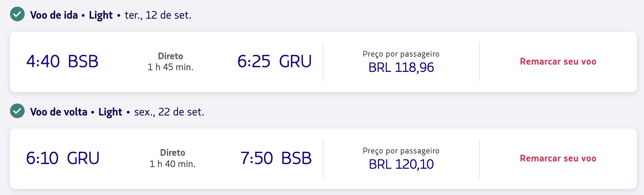Image resolution: width=644 pixels, height=195 pixels.
Task: Click the 7:50 BSB arrival time
Action: [x=276, y=158]
